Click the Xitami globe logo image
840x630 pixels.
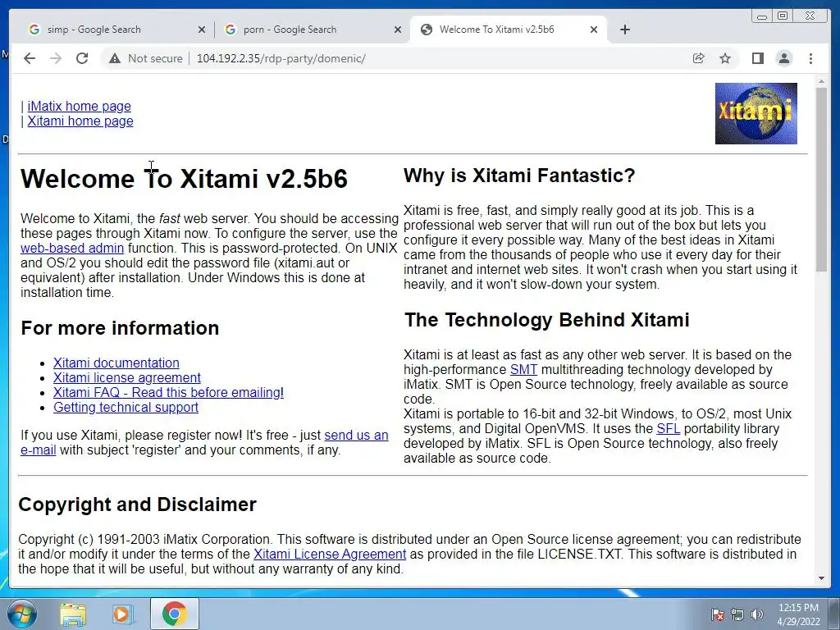point(756,113)
